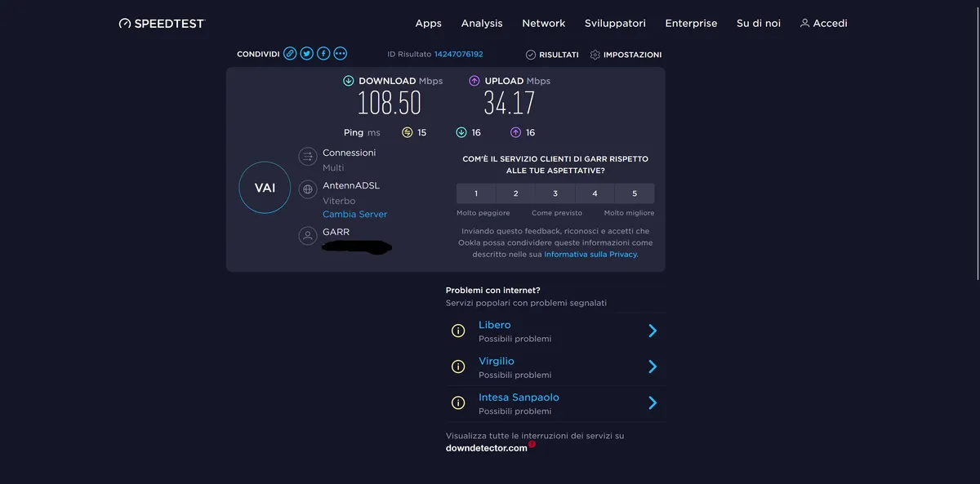Open the Apps menu
980x484 pixels.
pyautogui.click(x=428, y=24)
